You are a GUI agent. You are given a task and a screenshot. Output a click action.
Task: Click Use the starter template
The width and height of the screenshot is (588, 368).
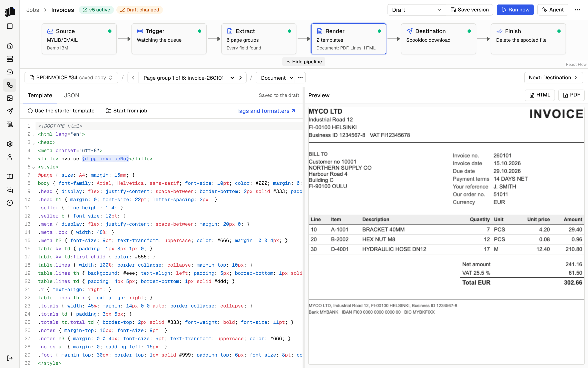point(61,111)
